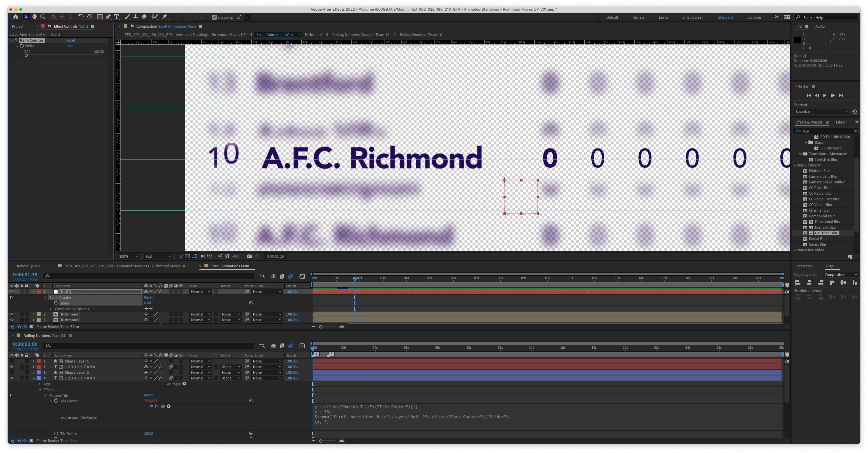Play the preview
Image resolution: width=868 pixels, height=453 pixels.
(x=824, y=95)
